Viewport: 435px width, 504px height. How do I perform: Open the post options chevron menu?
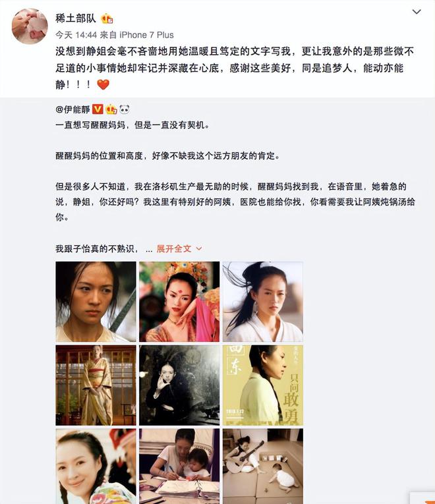[x=417, y=12]
